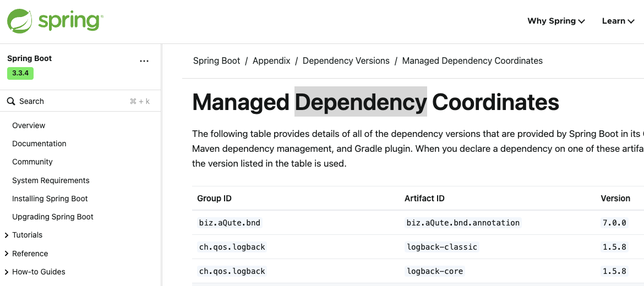Open the Reference section link

[30, 254]
